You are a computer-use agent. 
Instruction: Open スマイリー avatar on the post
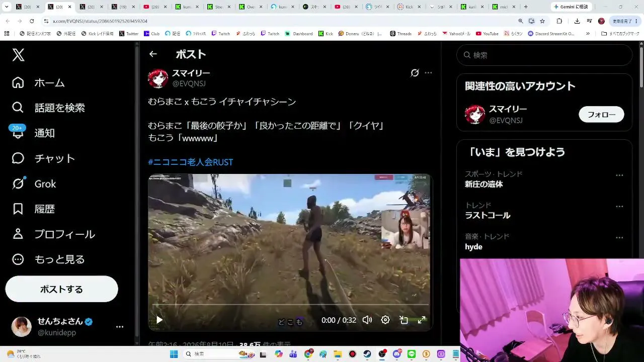(158, 78)
